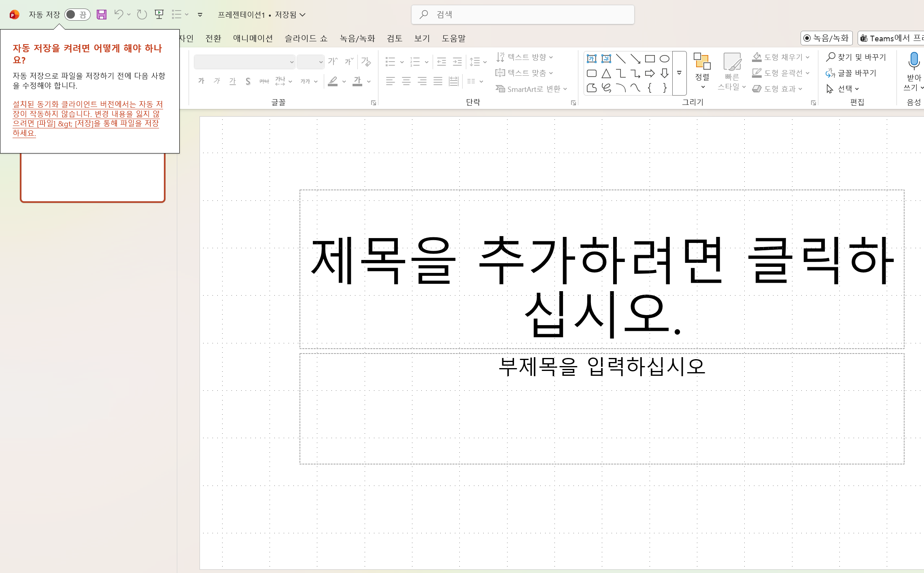Toggle underline formatting

point(232,81)
